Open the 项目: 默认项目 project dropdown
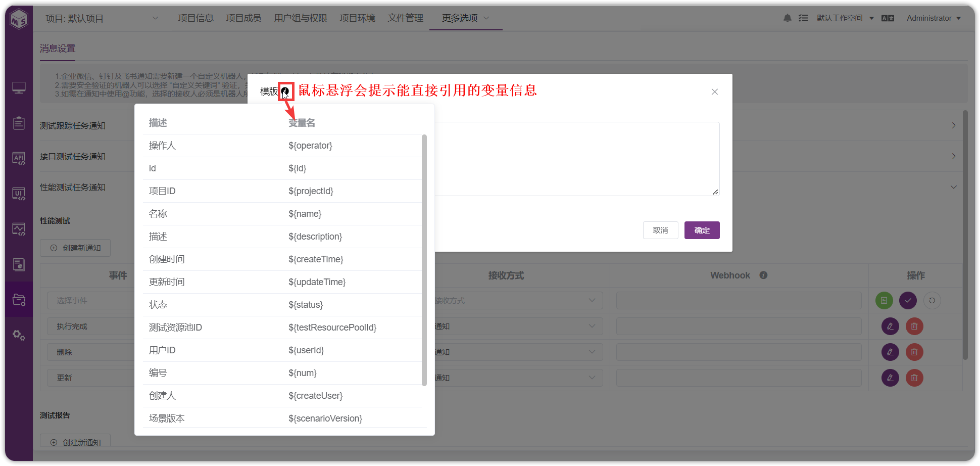The width and height of the screenshot is (980, 466). click(102, 19)
